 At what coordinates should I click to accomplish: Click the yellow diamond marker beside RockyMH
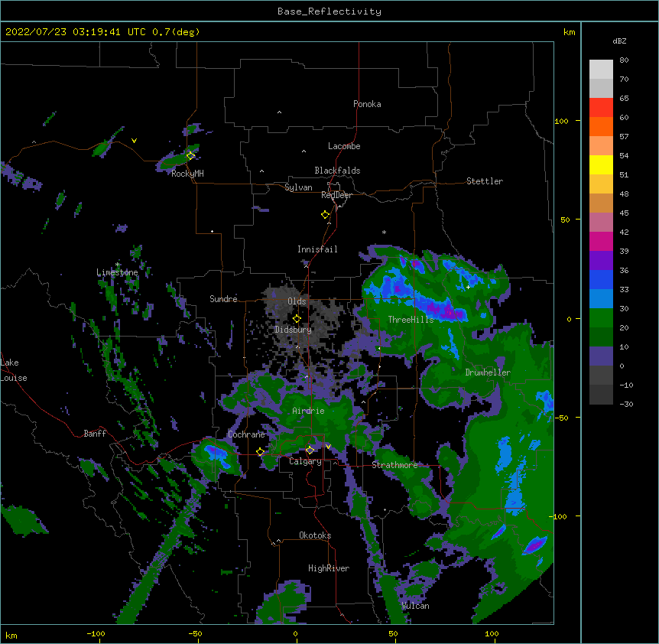pos(190,156)
